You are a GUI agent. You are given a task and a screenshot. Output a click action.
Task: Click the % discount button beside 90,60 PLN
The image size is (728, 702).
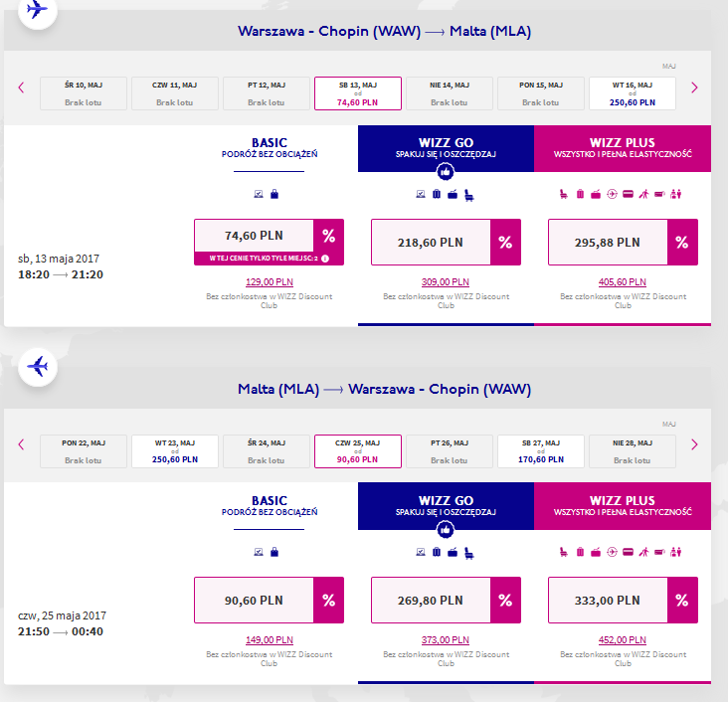(329, 601)
